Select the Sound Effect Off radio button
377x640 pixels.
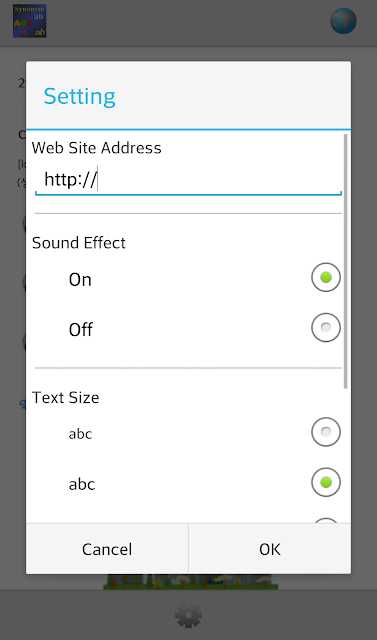click(x=326, y=327)
